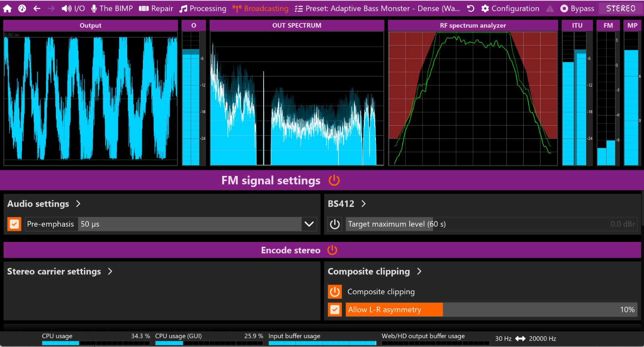Viewport: 644px width, 347px height.
Task: Click the 20000 Hz label
Action: pyautogui.click(x=543, y=339)
